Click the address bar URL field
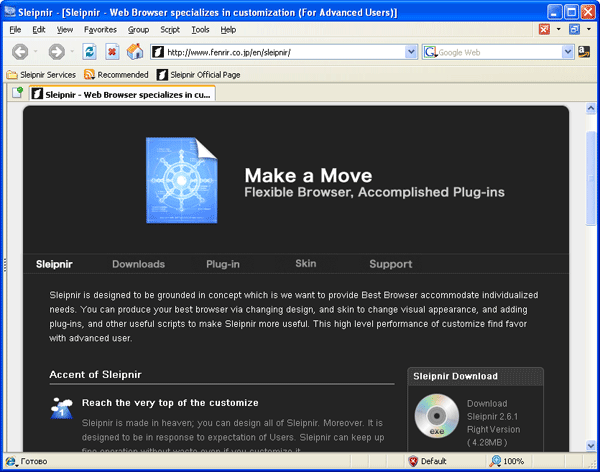Viewport: 600px width, 472px height. [x=285, y=52]
